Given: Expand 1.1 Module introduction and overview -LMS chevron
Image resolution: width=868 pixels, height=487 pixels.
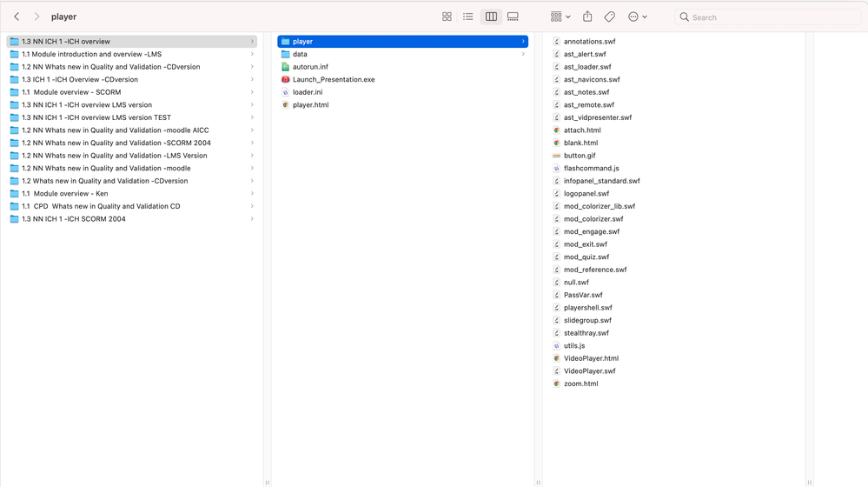Looking at the screenshot, I should (x=252, y=54).
